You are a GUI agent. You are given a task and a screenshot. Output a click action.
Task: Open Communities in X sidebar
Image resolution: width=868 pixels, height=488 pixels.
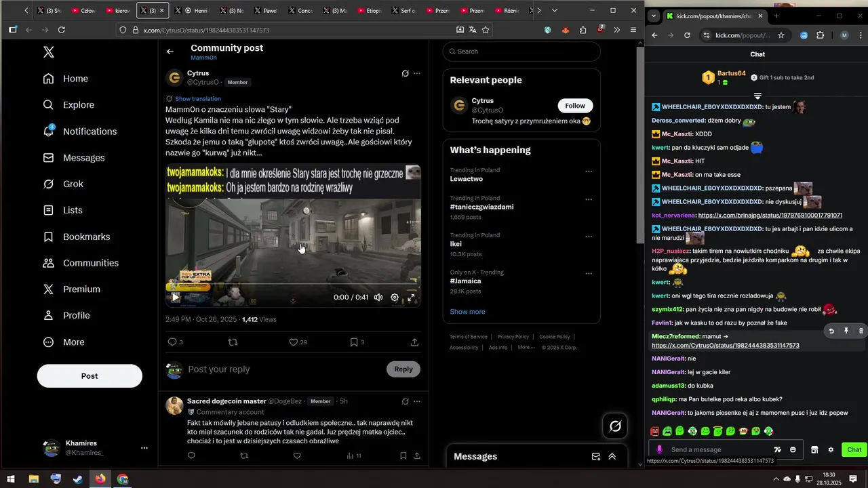81,263
